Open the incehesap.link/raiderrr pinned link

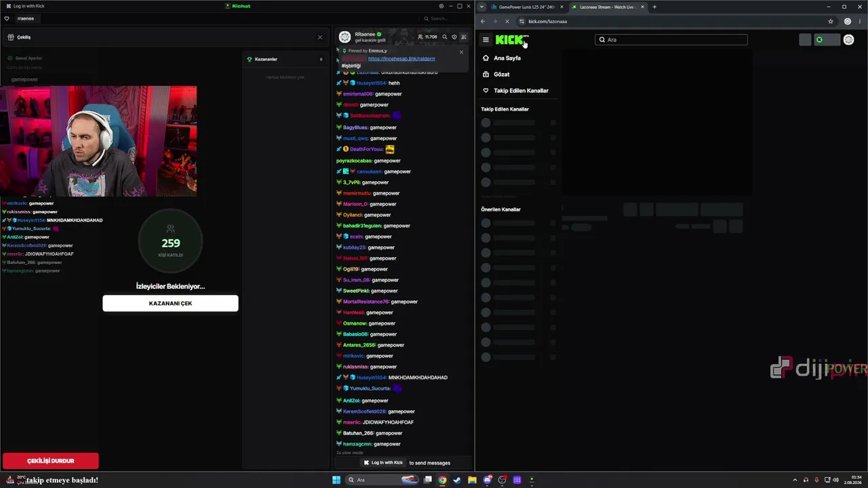(401, 59)
